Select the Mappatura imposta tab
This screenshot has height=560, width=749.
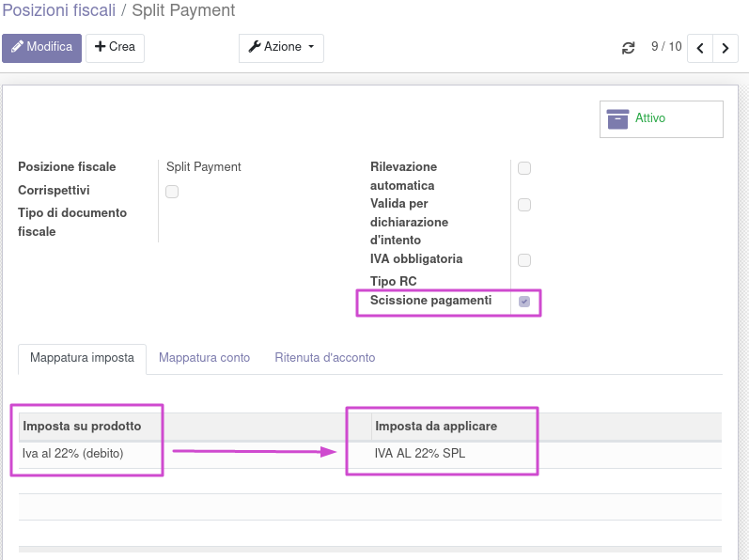(82, 358)
